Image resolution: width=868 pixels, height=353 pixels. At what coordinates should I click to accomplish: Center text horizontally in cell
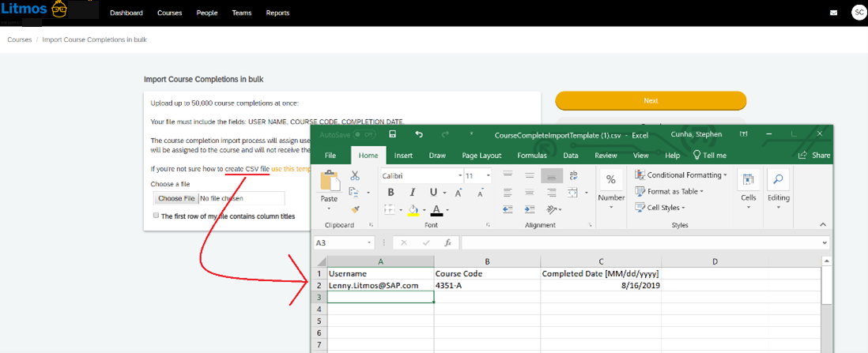529,193
